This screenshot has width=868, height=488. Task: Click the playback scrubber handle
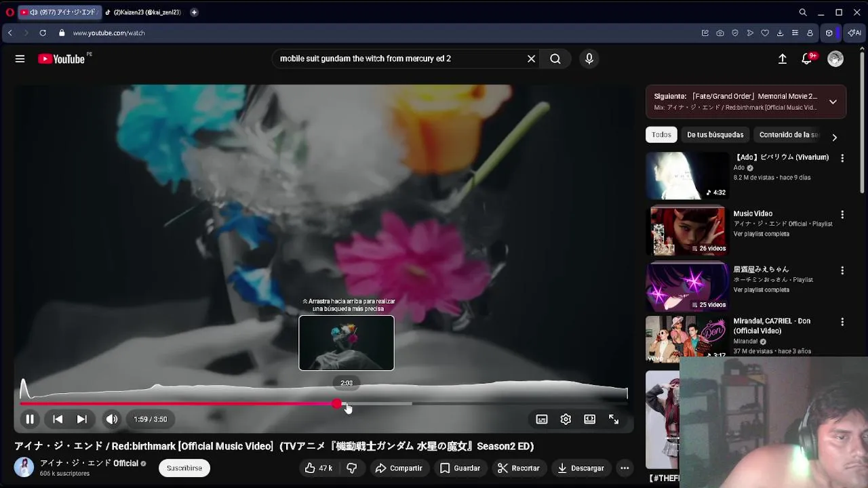[x=337, y=404]
